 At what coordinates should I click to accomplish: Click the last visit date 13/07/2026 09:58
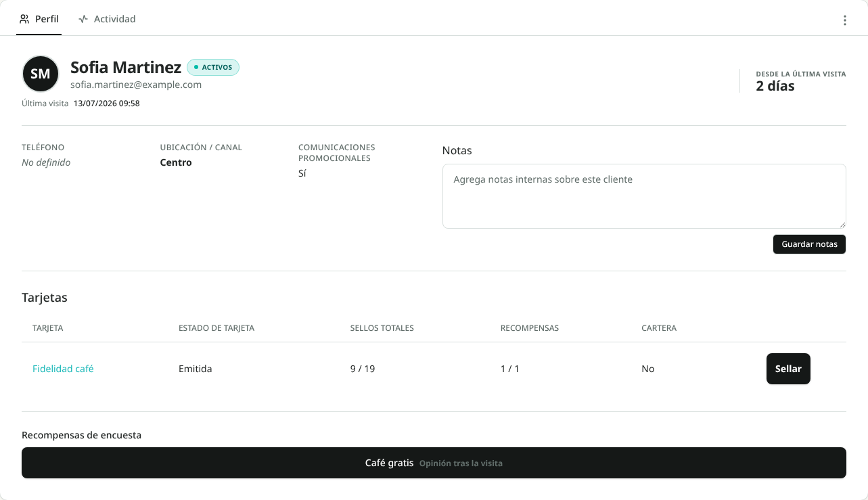tap(107, 104)
